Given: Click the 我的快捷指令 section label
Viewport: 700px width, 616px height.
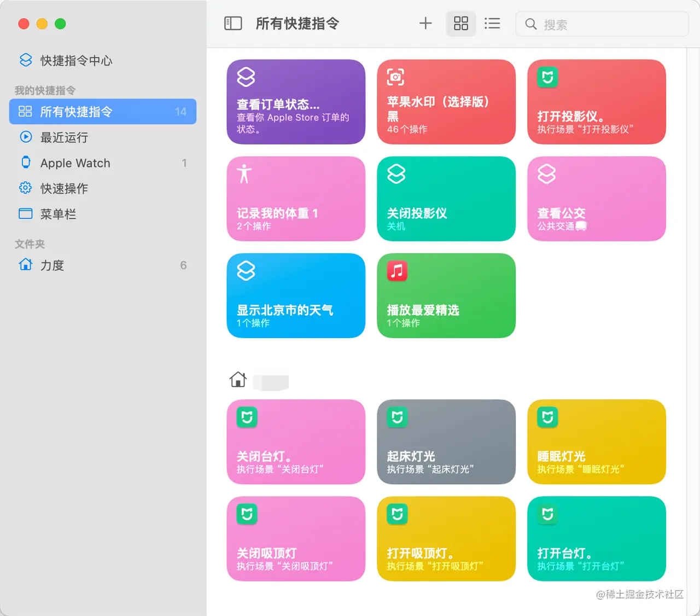Looking at the screenshot, I should [x=45, y=90].
